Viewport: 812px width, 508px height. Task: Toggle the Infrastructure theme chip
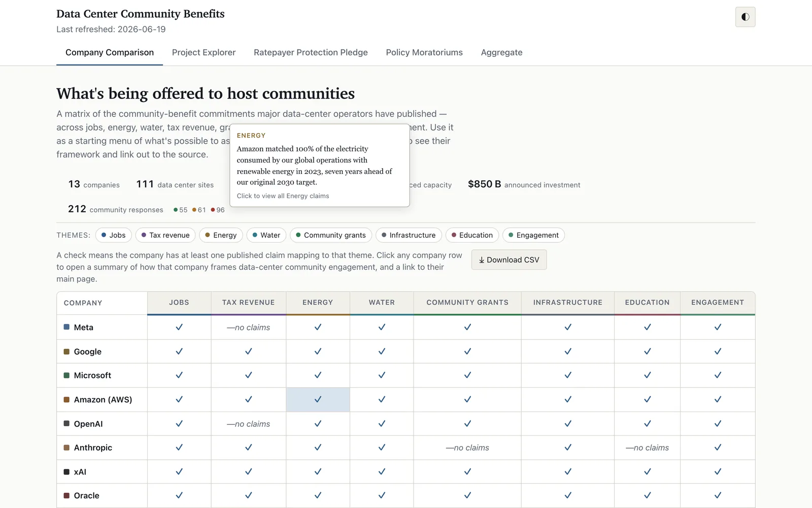click(409, 235)
